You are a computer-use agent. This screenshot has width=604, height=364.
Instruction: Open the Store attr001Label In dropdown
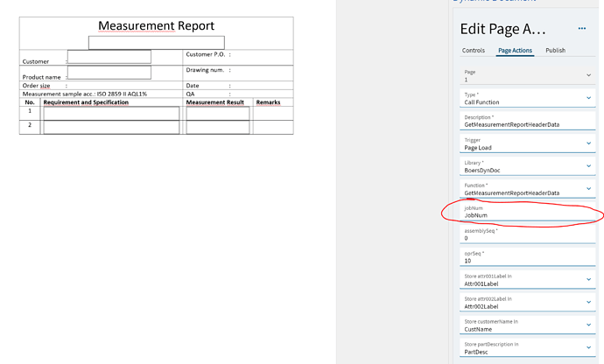tap(527, 280)
